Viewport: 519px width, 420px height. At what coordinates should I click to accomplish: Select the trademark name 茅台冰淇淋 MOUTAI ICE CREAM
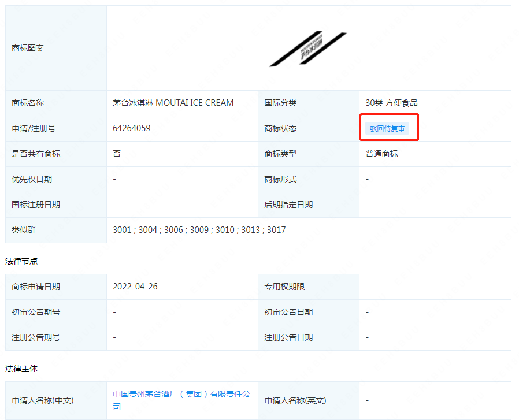click(x=173, y=103)
